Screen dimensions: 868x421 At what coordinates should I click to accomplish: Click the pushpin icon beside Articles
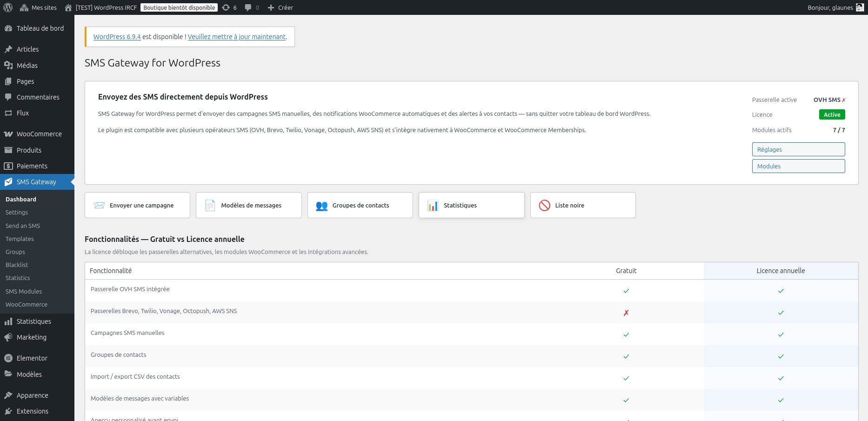tap(8, 49)
